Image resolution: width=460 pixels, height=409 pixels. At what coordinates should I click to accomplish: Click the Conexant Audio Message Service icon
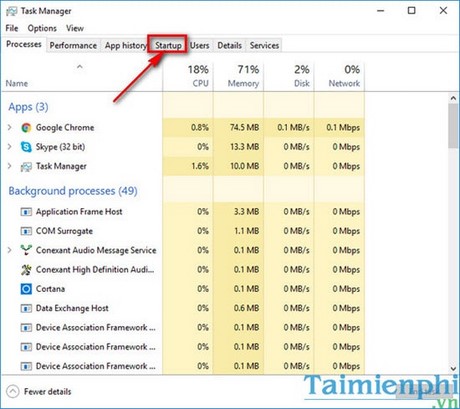pyautogui.click(x=26, y=250)
